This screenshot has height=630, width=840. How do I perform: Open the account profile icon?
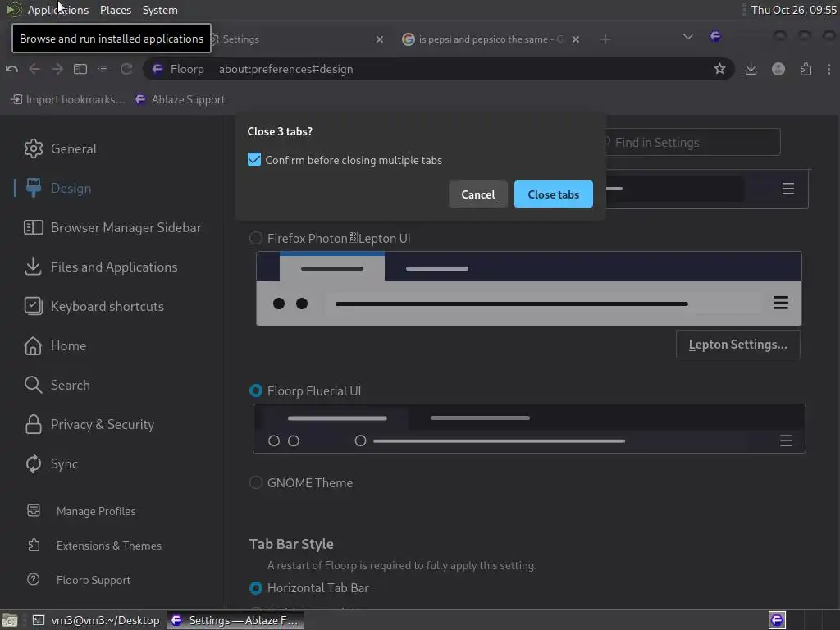pyautogui.click(x=778, y=69)
